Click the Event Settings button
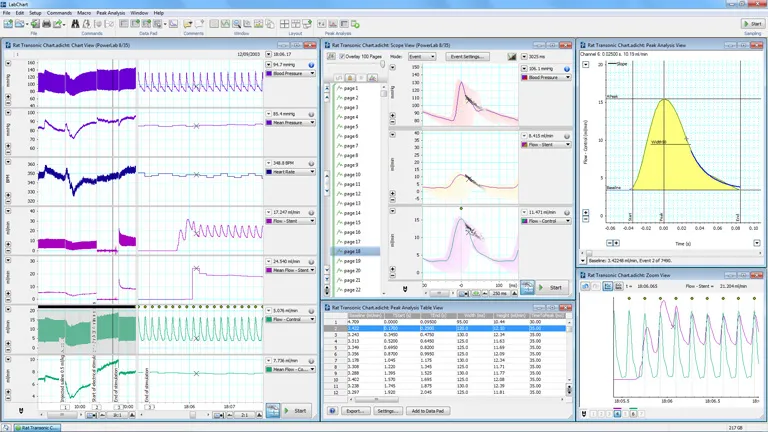The image size is (768, 432). coord(467,57)
